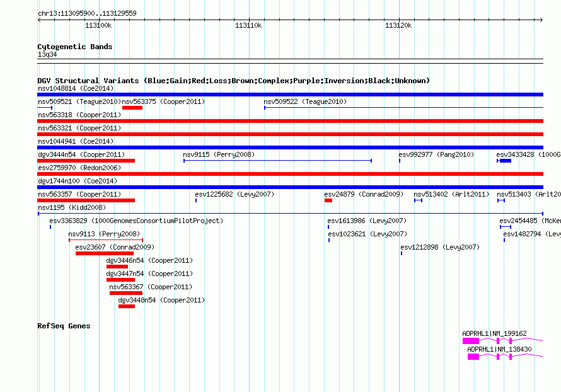Click the esv2454485 blue variant marker
The width and height of the screenshot is (561, 392).
(506, 227)
